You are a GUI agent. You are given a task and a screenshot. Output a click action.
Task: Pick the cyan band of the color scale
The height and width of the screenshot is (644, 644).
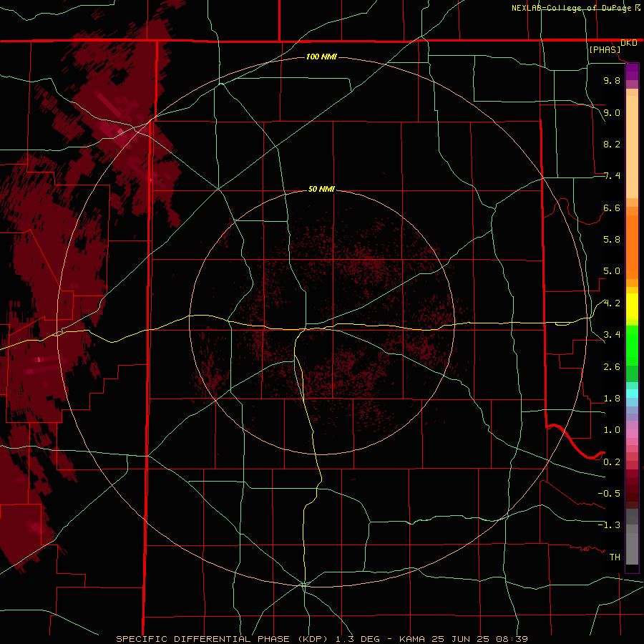point(632,394)
